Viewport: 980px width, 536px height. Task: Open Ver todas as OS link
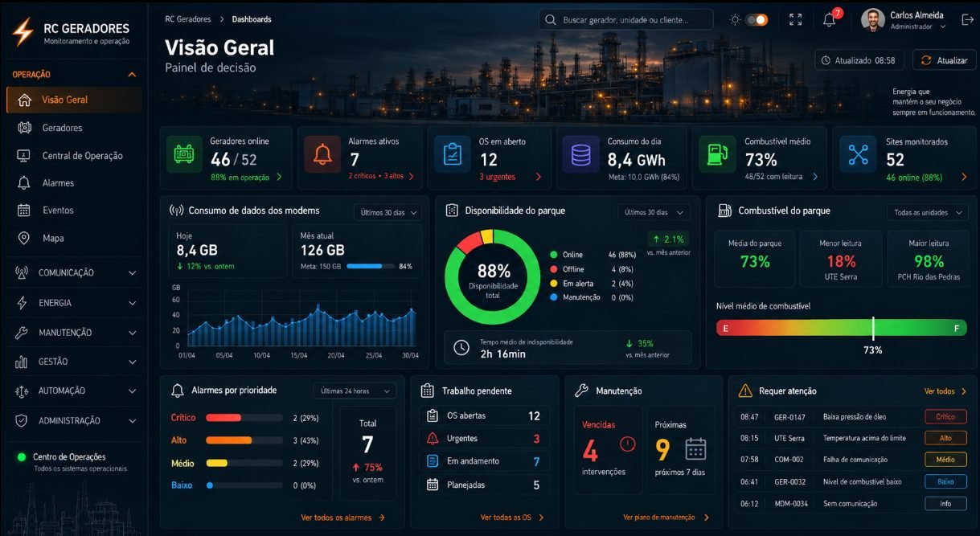(512, 518)
